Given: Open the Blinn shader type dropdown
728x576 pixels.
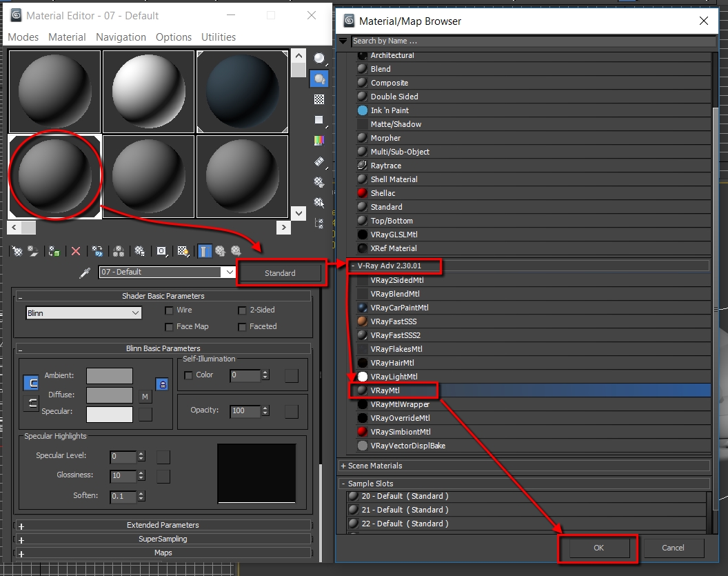Looking at the screenshot, I should tap(83, 313).
